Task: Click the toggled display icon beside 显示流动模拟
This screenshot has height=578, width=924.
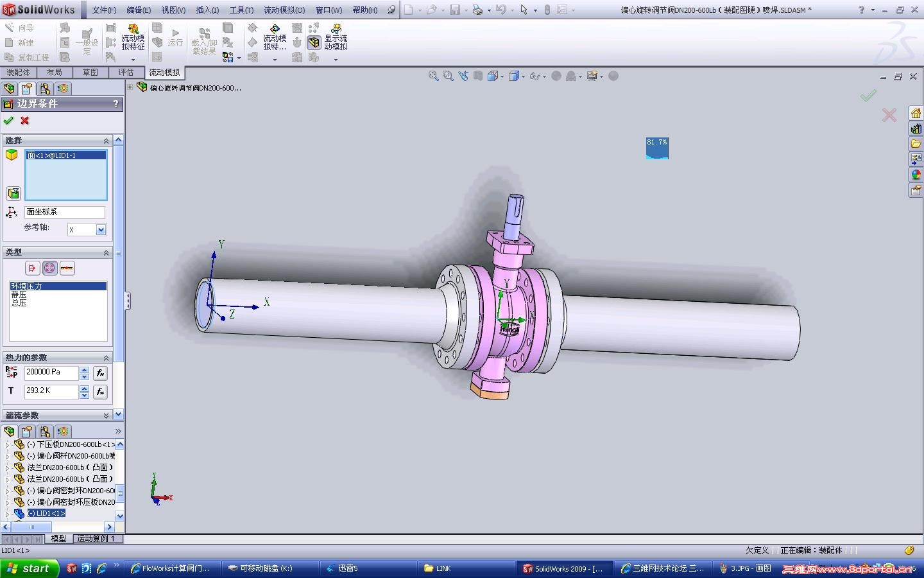Action: pos(314,42)
